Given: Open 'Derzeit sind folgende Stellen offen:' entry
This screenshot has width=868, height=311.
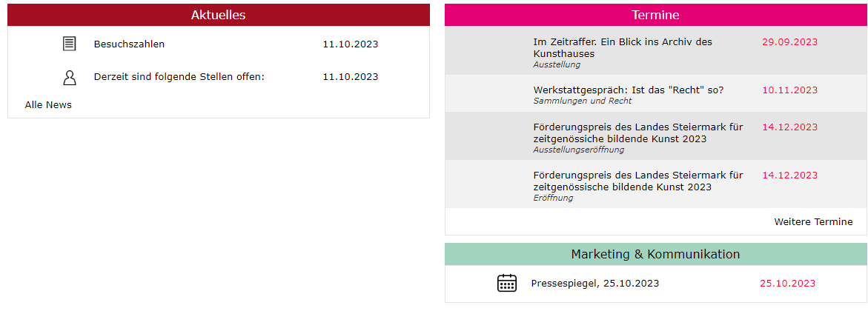Looking at the screenshot, I should click(x=179, y=77).
